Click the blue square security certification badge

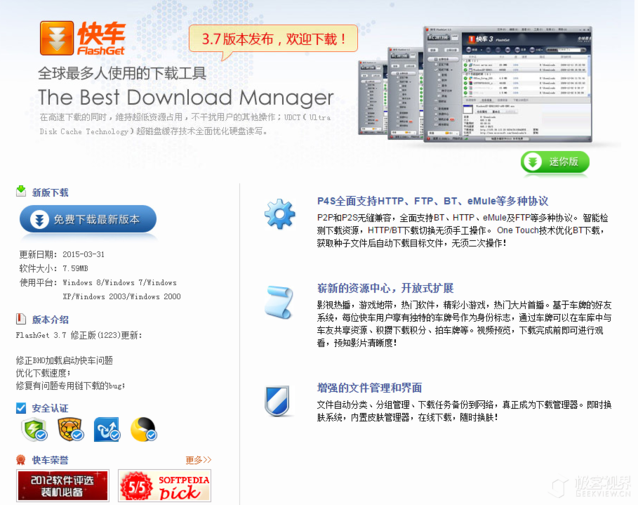pyautogui.click(x=107, y=429)
